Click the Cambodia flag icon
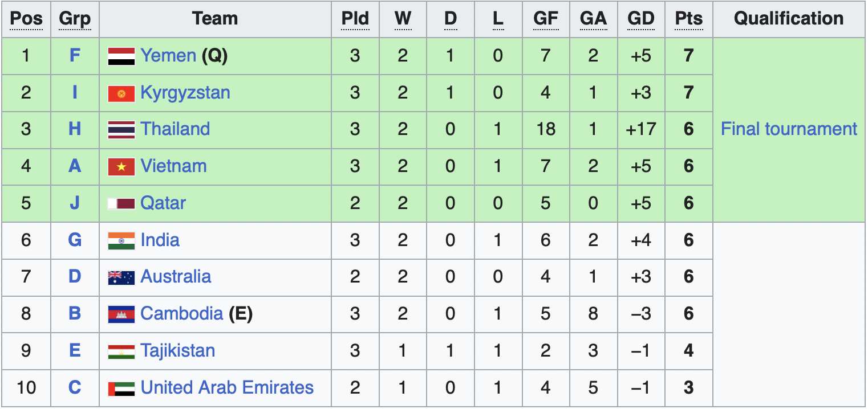Image resolution: width=868 pixels, height=409 pixels. tap(121, 314)
